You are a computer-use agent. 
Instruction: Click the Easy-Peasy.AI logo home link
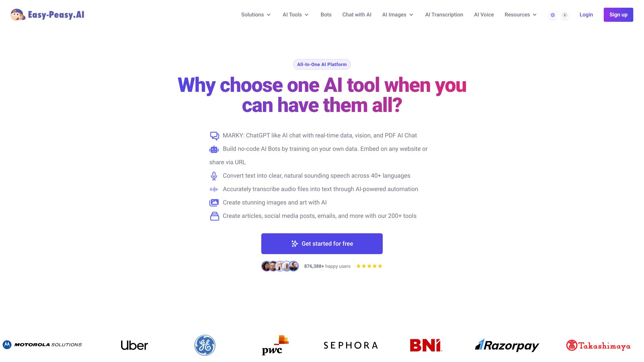click(x=47, y=14)
